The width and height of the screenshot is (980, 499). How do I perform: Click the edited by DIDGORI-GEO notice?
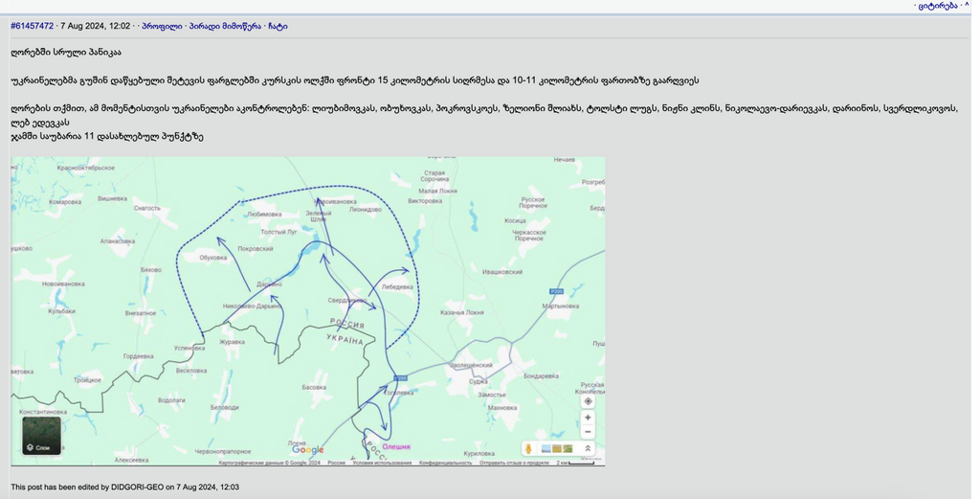tap(125, 487)
